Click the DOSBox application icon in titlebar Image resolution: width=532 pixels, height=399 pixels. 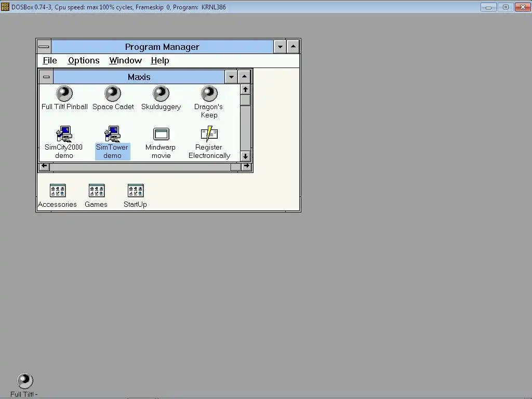tap(5, 7)
